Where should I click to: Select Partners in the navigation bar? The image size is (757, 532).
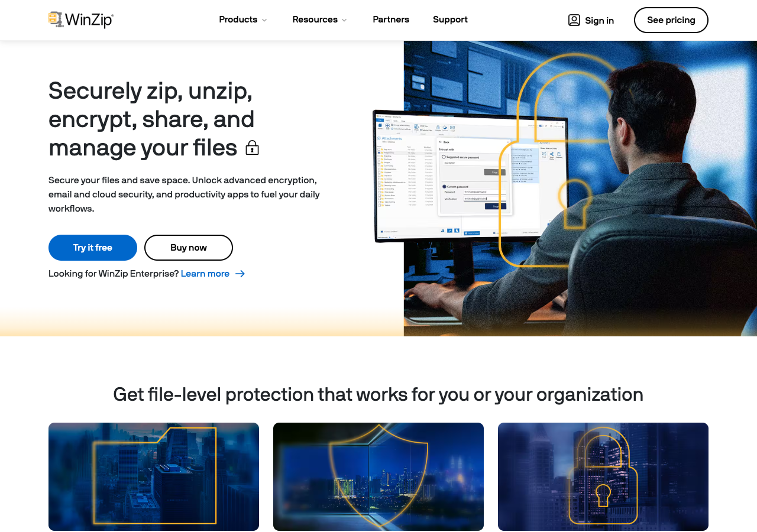pos(391,20)
